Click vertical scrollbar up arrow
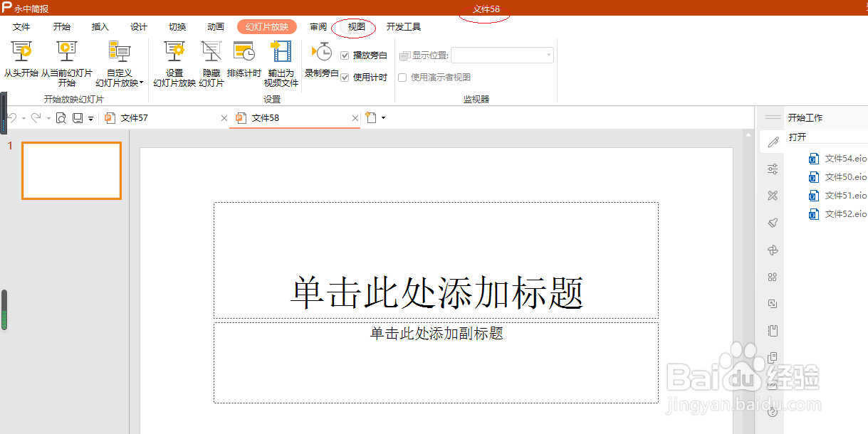868x434 pixels. click(x=748, y=134)
